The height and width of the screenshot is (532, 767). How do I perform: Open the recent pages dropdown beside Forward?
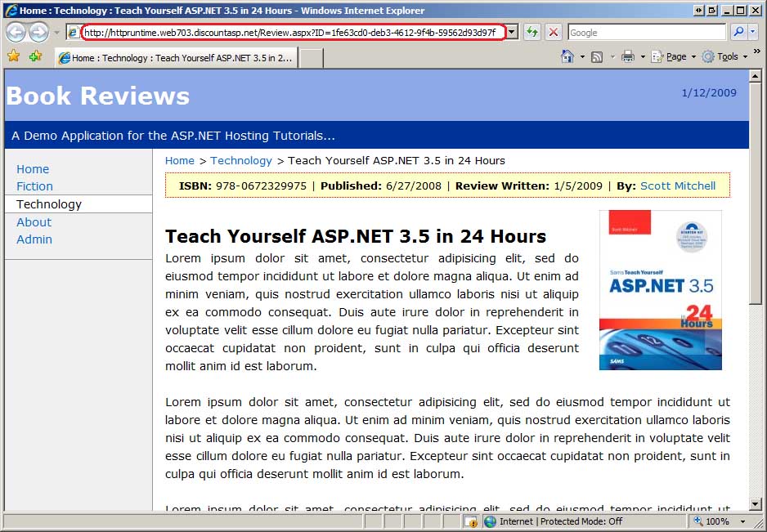click(56, 33)
